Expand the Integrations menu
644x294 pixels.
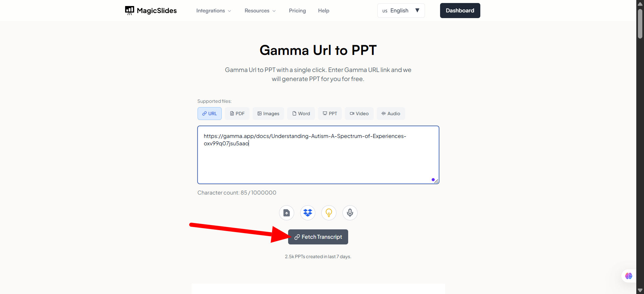(214, 11)
